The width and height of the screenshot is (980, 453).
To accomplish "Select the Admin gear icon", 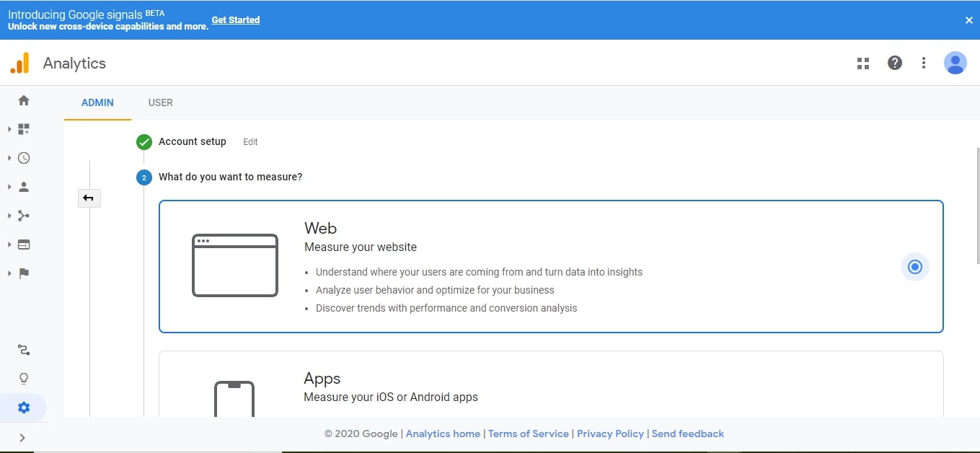I will tap(23, 407).
